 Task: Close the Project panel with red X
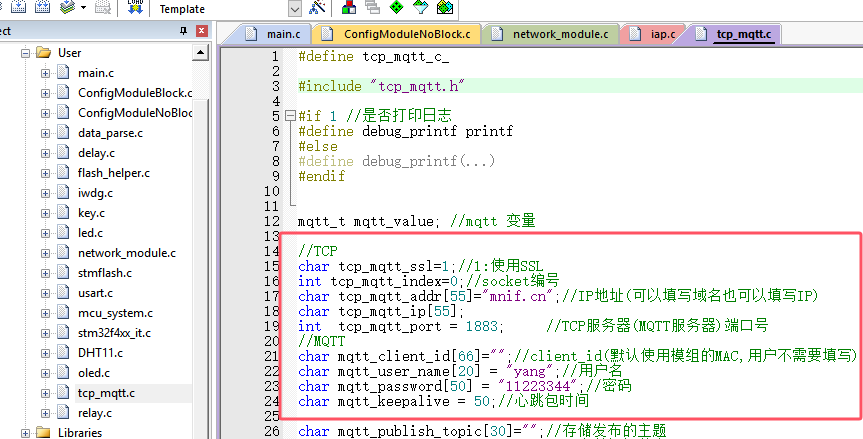coord(201,31)
